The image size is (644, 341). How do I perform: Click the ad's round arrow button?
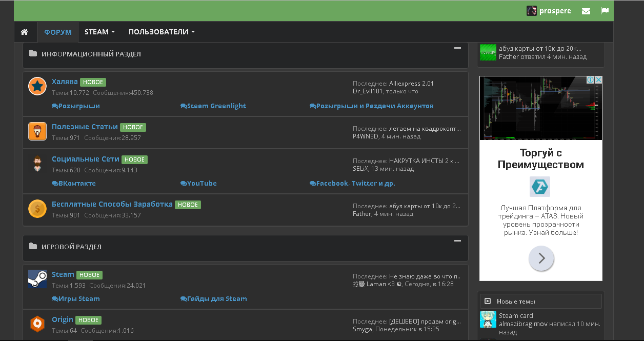[x=541, y=258]
